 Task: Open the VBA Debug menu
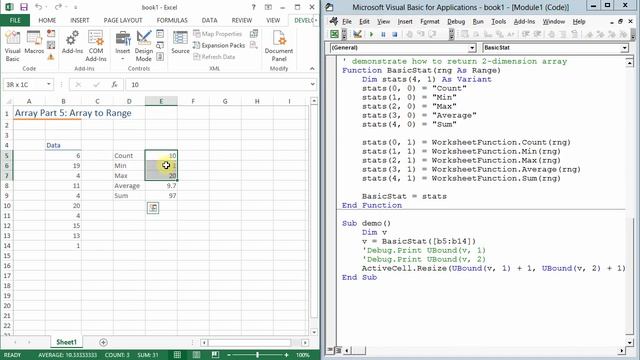(456, 22)
